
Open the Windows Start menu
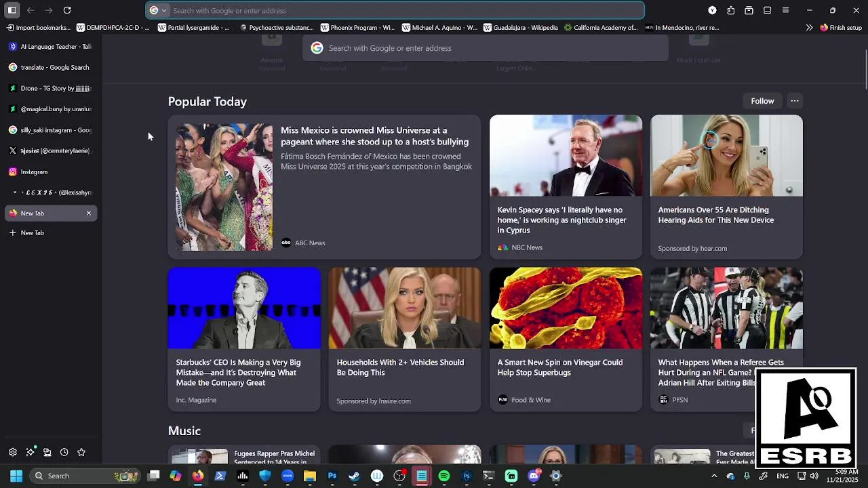point(16,476)
